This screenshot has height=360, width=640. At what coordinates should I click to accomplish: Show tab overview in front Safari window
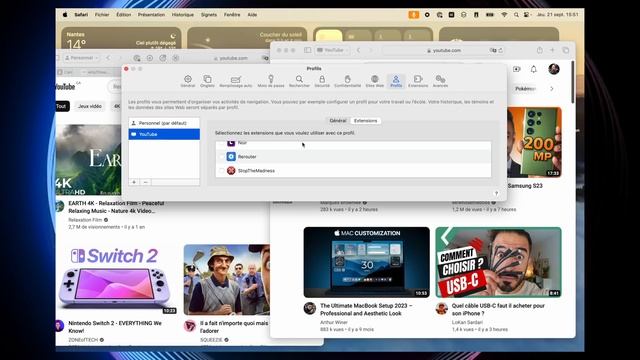coord(566,50)
